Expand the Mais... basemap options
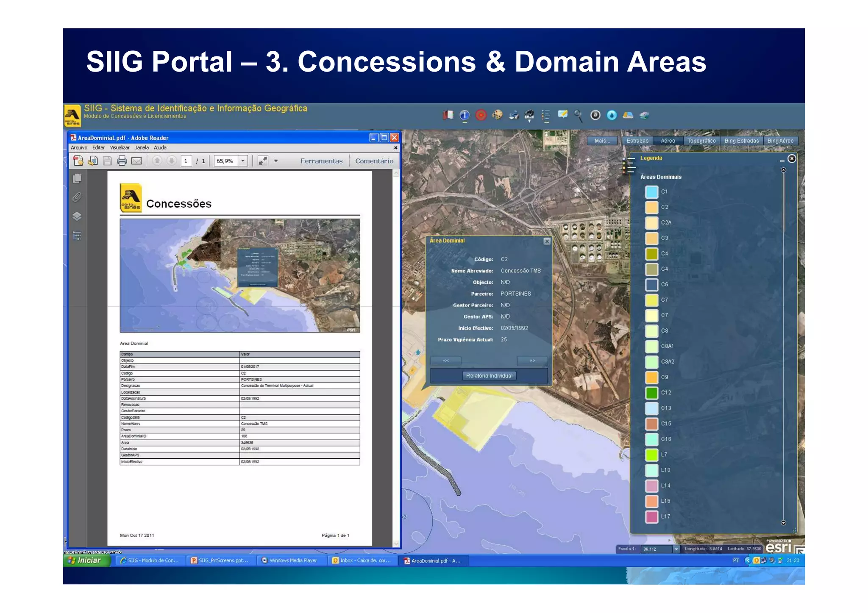Image resolution: width=868 pixels, height=613 pixels. click(601, 141)
